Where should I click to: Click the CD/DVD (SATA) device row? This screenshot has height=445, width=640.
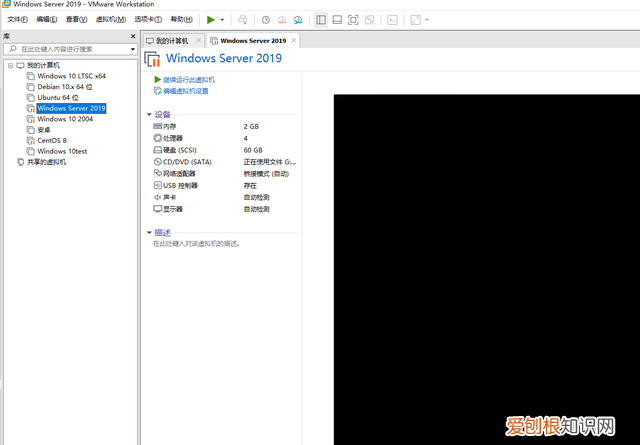click(x=224, y=162)
